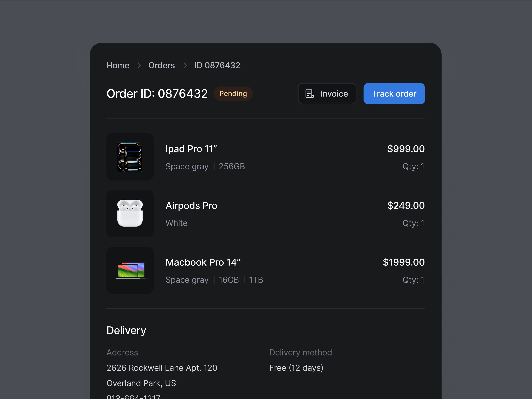This screenshot has width=532, height=399.
Task: Click the Track order button
Action: [x=394, y=94]
